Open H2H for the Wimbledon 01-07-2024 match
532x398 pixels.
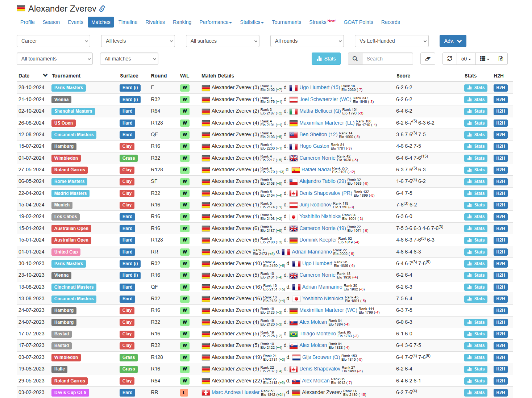coord(500,158)
